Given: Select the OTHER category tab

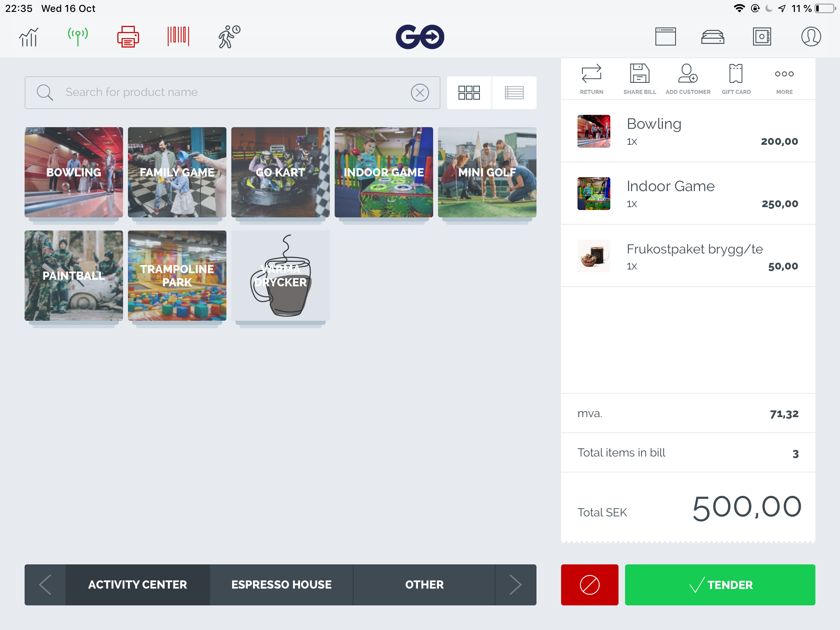Looking at the screenshot, I should (424, 584).
